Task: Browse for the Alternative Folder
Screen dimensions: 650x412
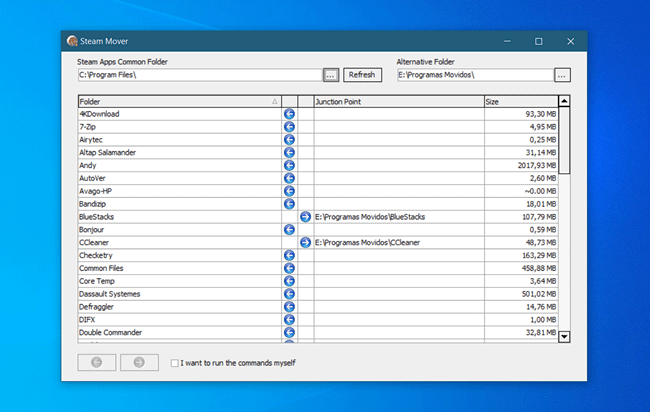Action: pos(562,75)
